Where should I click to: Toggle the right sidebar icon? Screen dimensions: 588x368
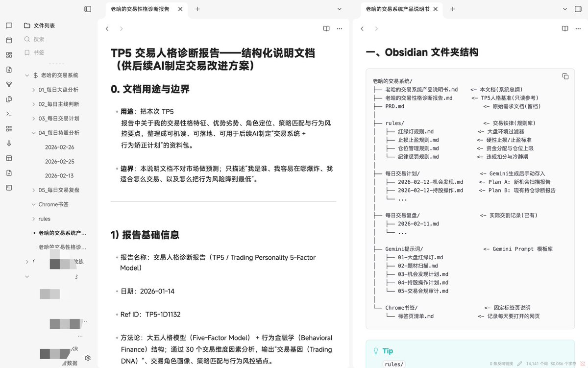(x=578, y=9)
